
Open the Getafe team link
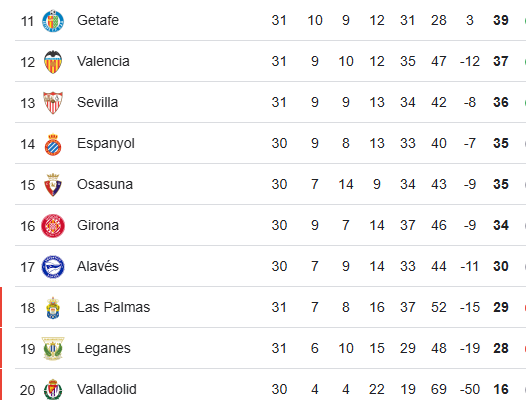click(x=98, y=20)
